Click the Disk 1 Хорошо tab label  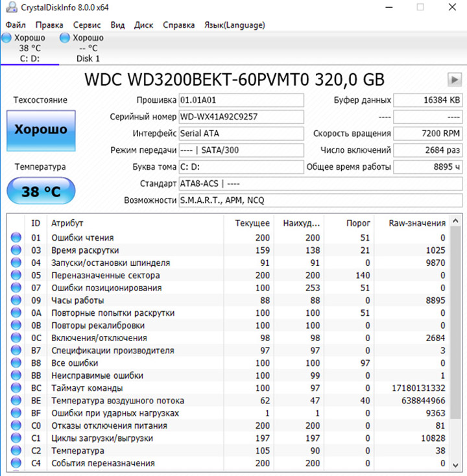[88, 38]
